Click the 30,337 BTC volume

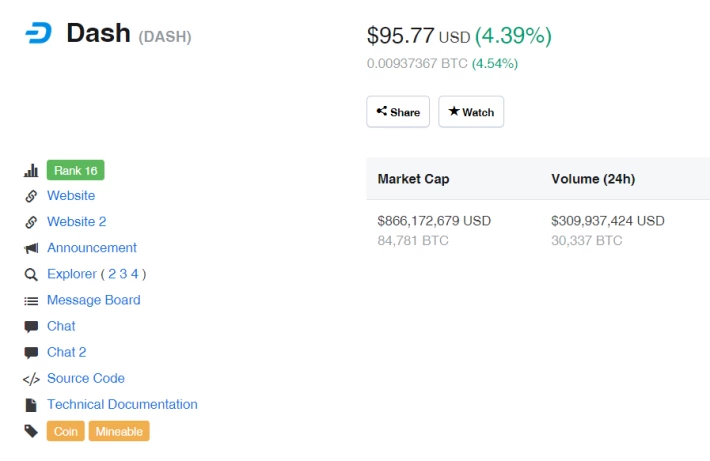coord(586,240)
